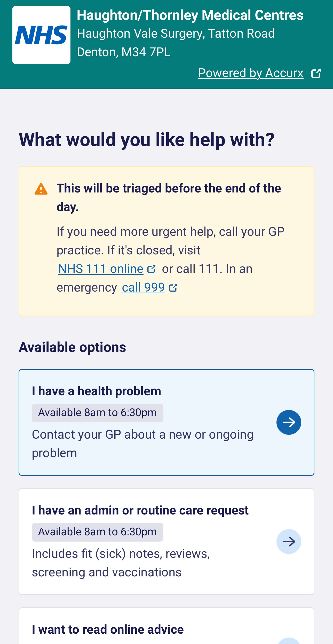Click health problem availability badge
The image size is (333, 644).
coord(97,413)
